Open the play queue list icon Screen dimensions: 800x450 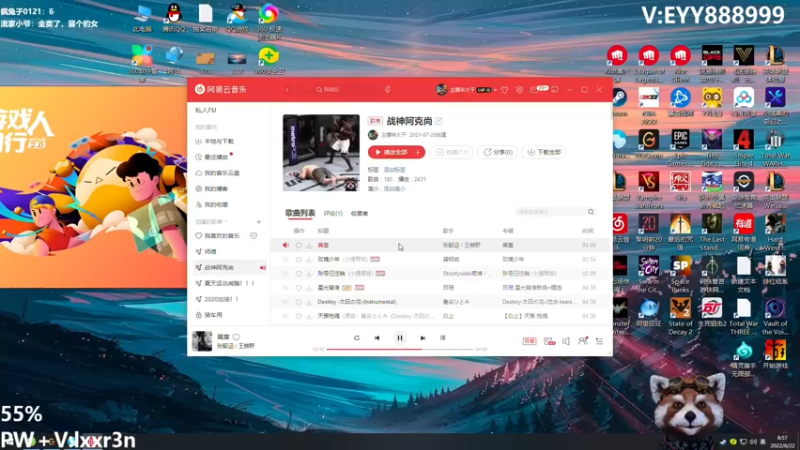tap(599, 341)
